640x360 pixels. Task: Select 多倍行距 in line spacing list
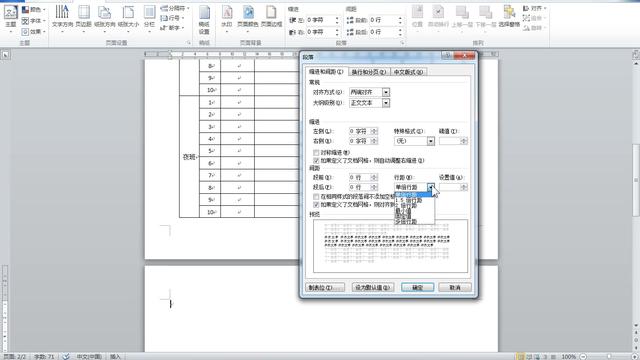pos(413,222)
